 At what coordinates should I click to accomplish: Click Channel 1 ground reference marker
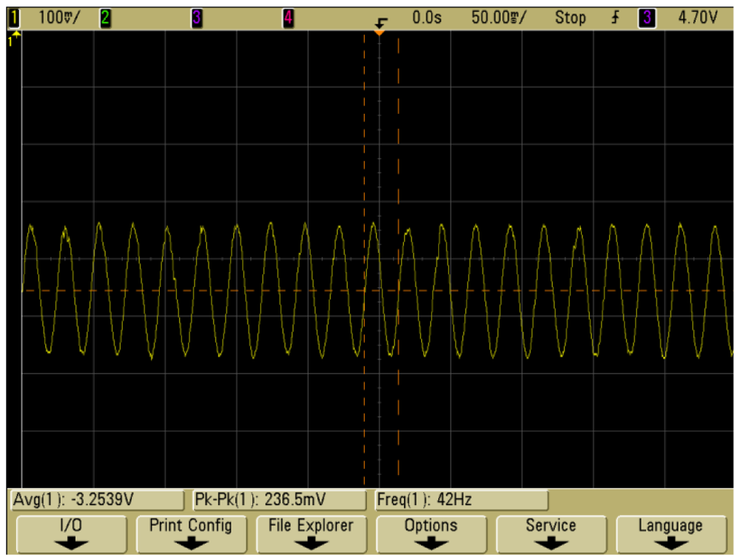11,36
